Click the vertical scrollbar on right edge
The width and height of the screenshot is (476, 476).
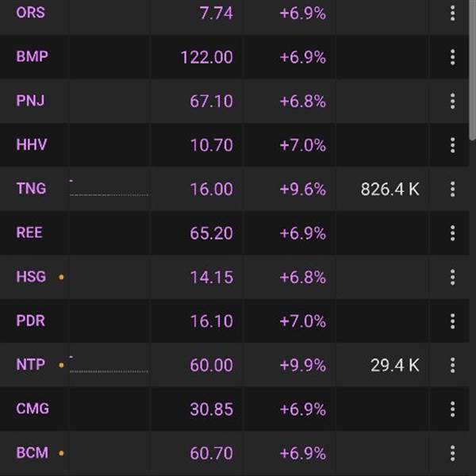[x=473, y=71]
